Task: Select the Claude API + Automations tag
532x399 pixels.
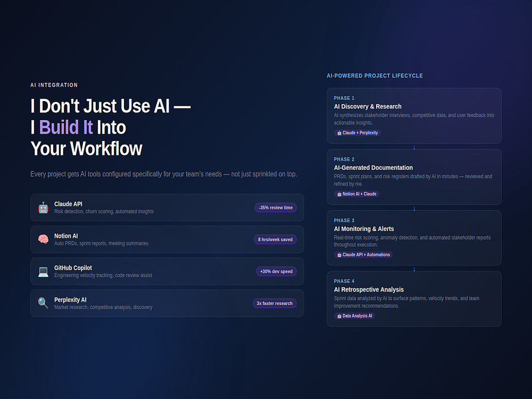Action: click(363, 255)
